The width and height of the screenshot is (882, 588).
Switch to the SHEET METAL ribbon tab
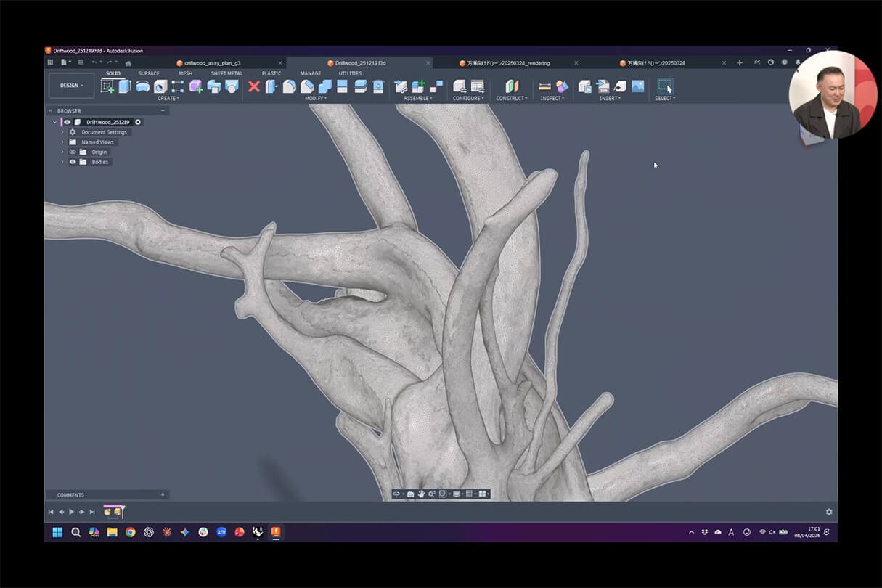[226, 73]
